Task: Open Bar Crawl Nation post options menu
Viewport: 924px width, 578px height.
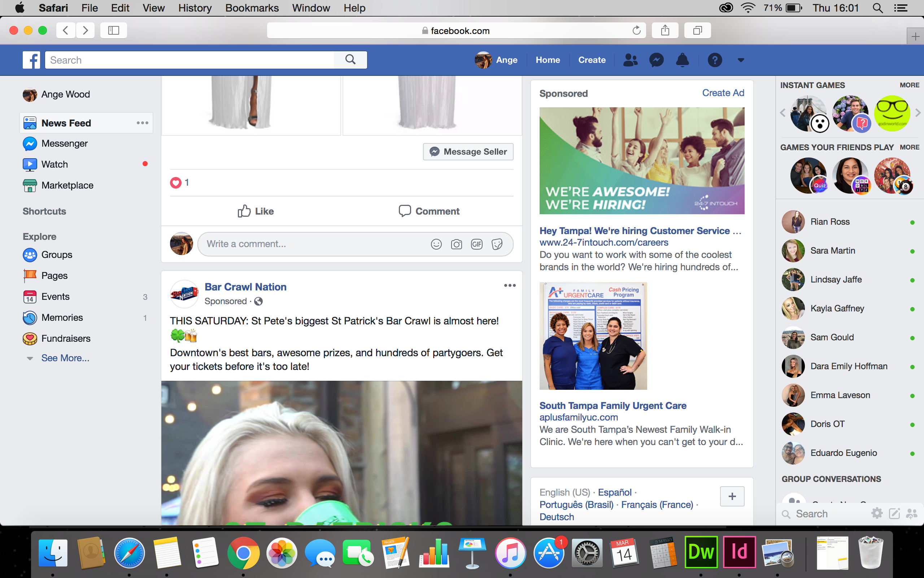Action: [x=510, y=285]
